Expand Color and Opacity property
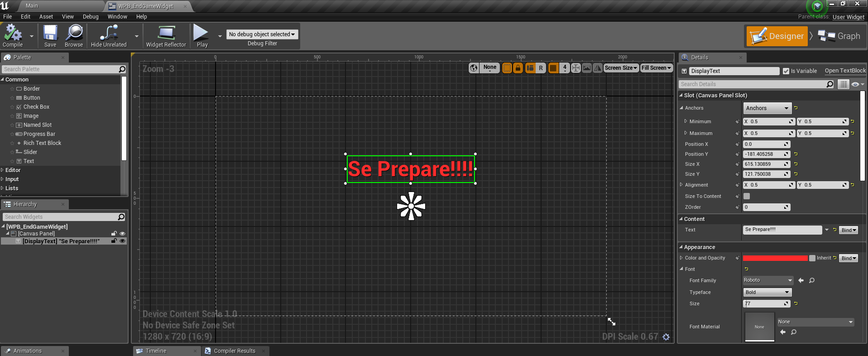This screenshot has width=868, height=356. (681, 258)
